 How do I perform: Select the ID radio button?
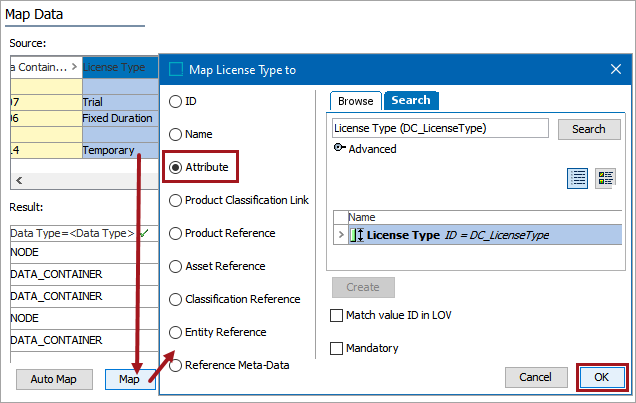(175, 101)
